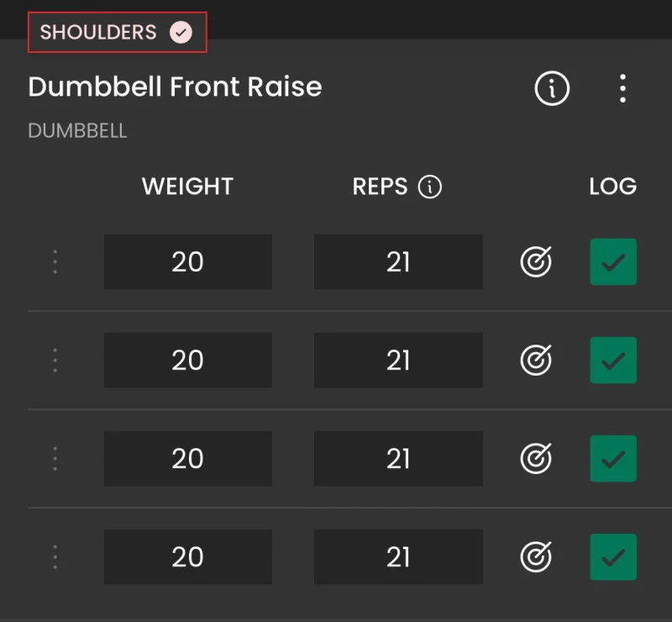
Task: Click the checkmark circle in the SHOULDERS tag
Action: (x=181, y=32)
